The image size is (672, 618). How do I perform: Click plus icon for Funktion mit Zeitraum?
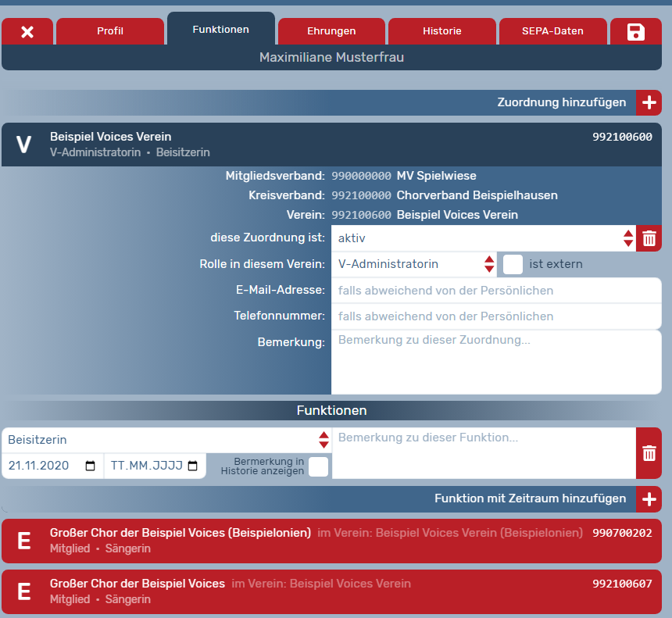[649, 499]
